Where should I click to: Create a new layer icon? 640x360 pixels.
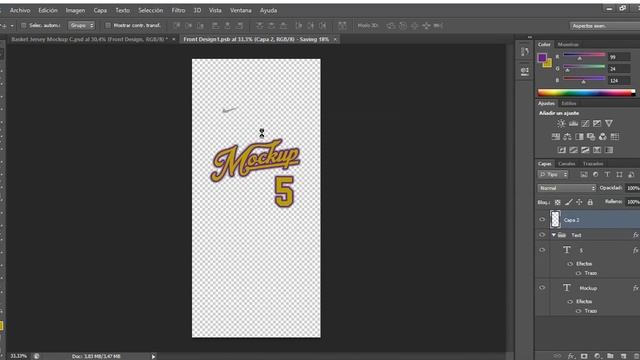[623, 356]
